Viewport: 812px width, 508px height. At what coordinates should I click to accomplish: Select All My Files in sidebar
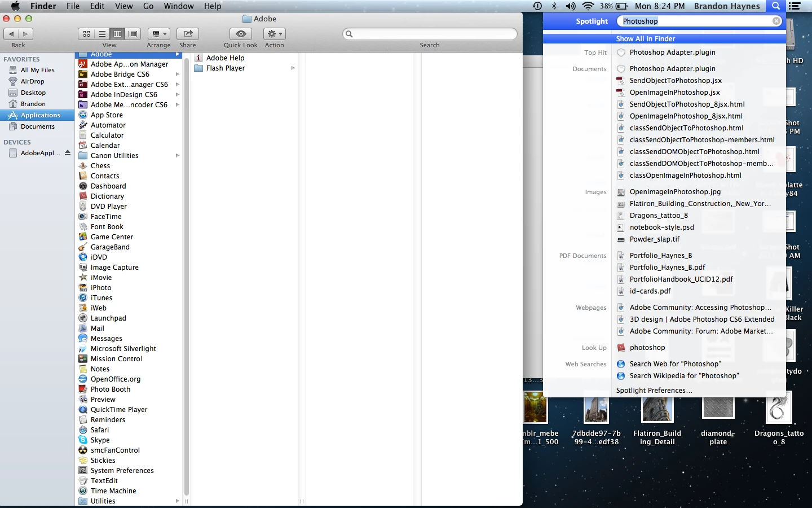coord(37,69)
